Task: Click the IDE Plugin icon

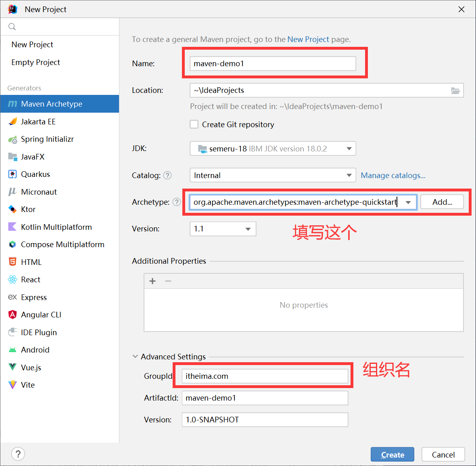Action: pyautogui.click(x=13, y=332)
